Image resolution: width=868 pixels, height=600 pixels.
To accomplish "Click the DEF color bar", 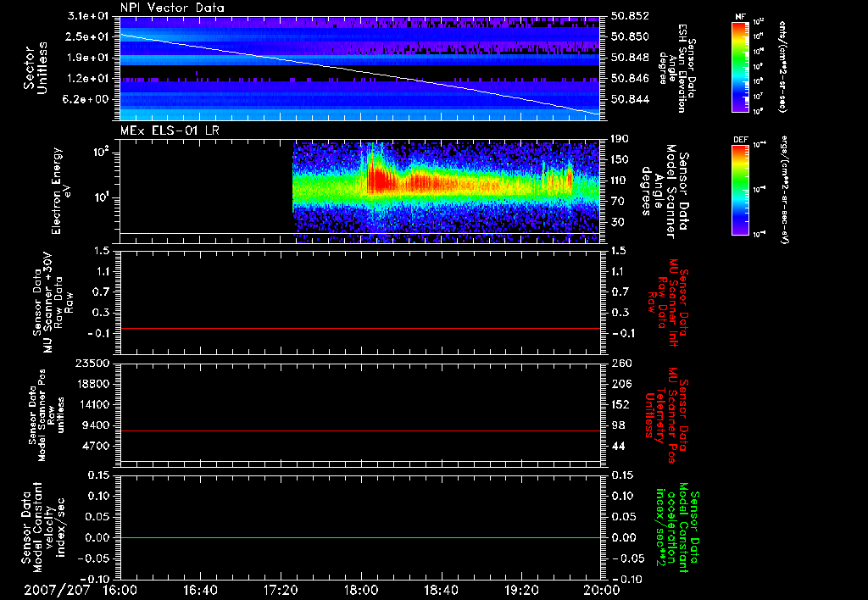I will tap(740, 190).
